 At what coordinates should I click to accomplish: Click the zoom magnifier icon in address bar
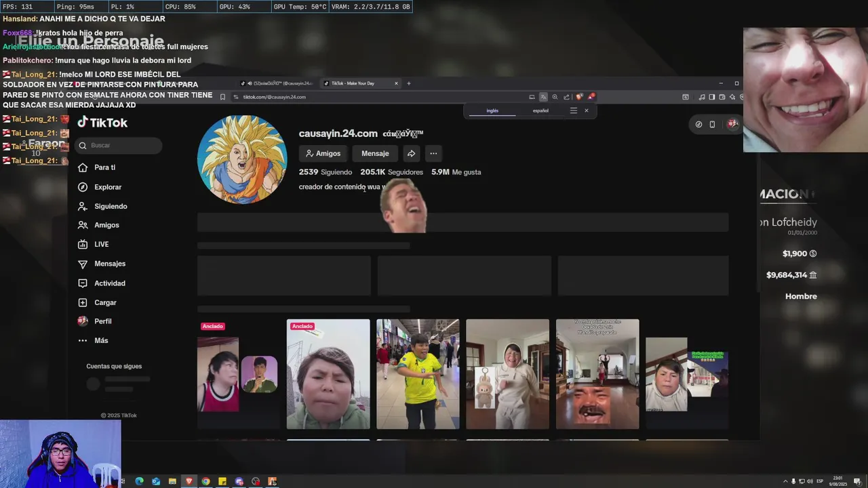pyautogui.click(x=555, y=97)
